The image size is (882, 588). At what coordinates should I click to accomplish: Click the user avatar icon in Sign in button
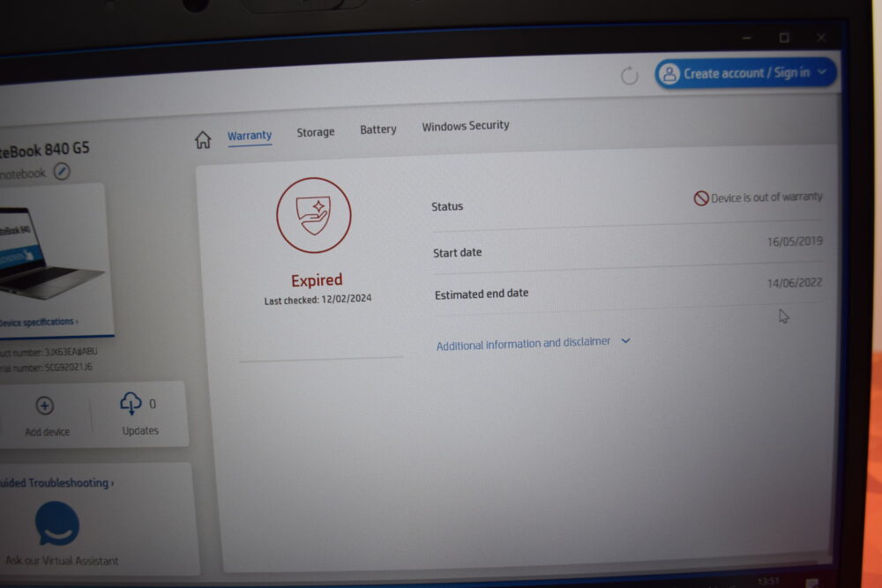669,74
